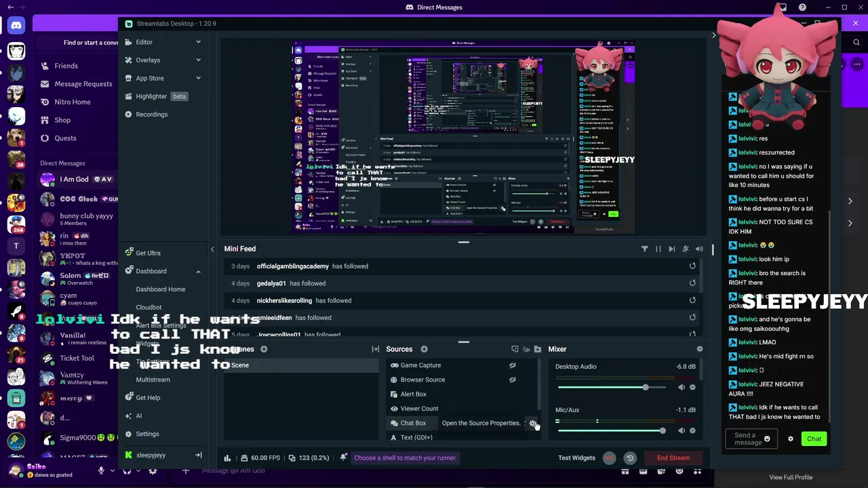Open Discord help question mark icon
The height and width of the screenshot is (488, 868).
pos(802,7)
